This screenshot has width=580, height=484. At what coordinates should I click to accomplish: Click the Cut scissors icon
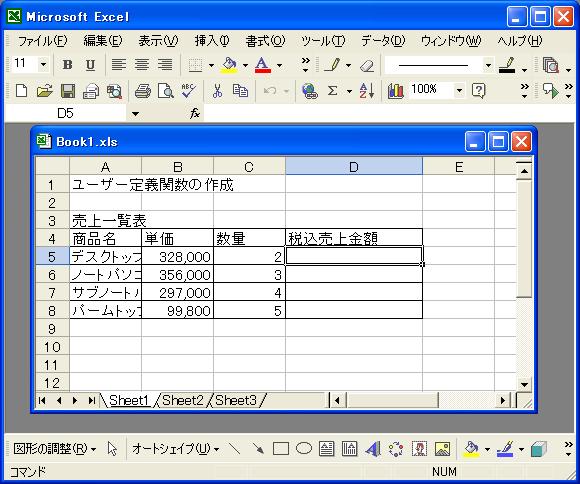click(x=218, y=91)
